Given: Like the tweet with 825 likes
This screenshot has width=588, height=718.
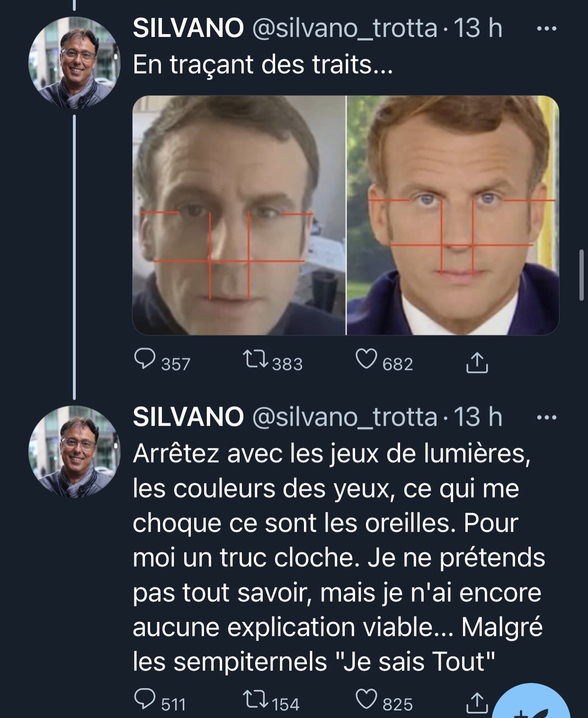Looking at the screenshot, I should pos(366,700).
